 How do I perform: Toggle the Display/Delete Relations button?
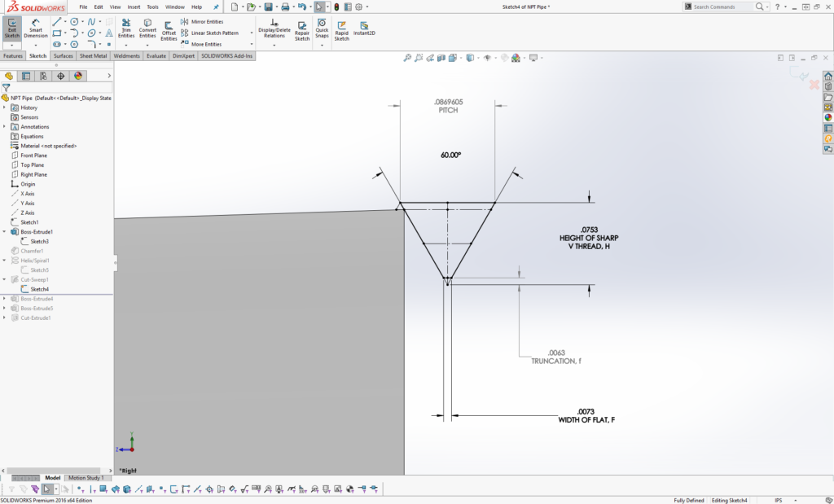pyautogui.click(x=274, y=28)
